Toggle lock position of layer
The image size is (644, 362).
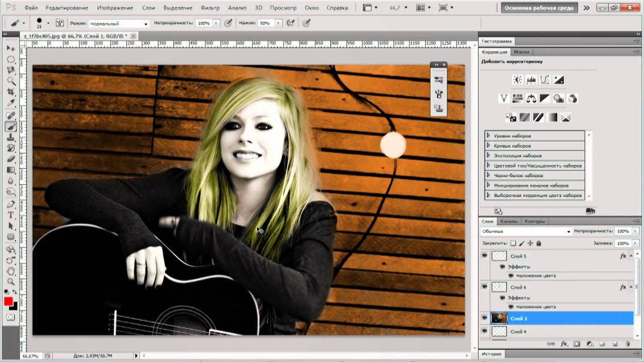click(530, 243)
